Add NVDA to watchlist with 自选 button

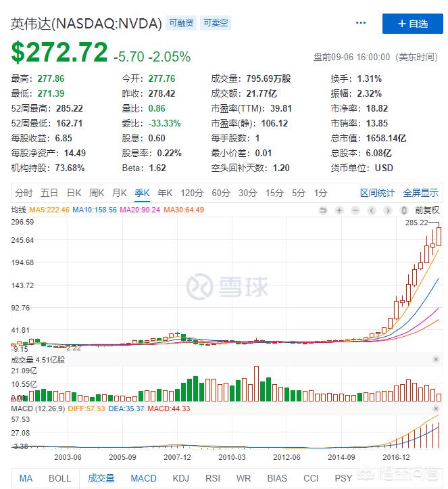[x=413, y=24]
